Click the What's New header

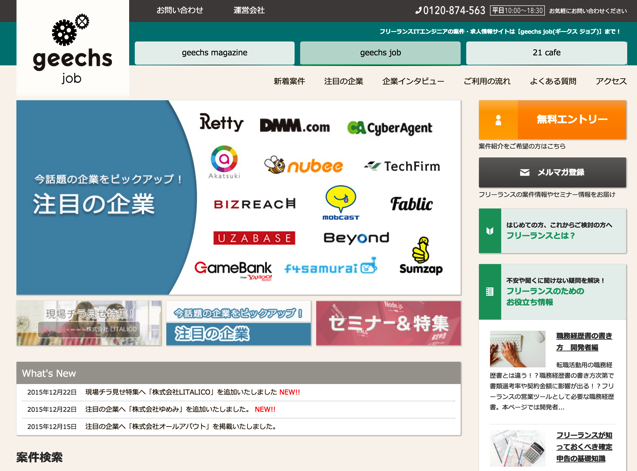pos(238,373)
